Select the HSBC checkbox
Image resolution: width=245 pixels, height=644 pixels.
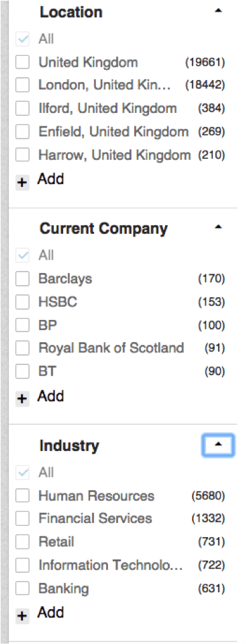(x=22, y=303)
